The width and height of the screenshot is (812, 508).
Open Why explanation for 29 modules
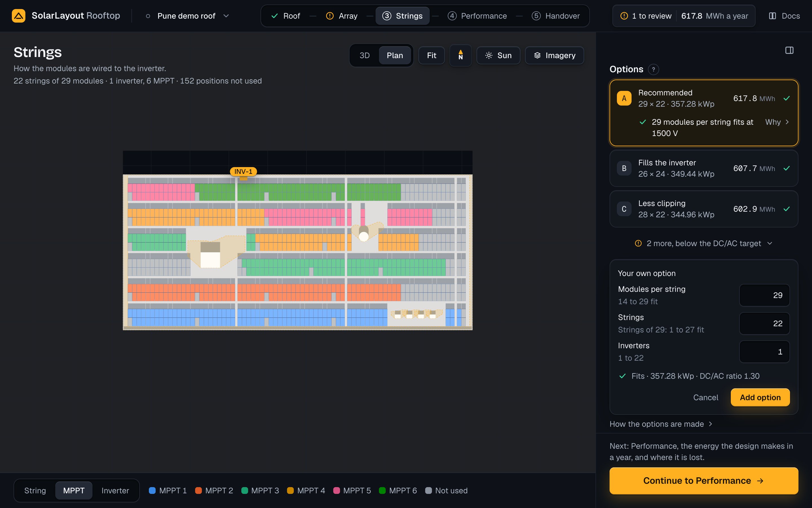(x=777, y=122)
